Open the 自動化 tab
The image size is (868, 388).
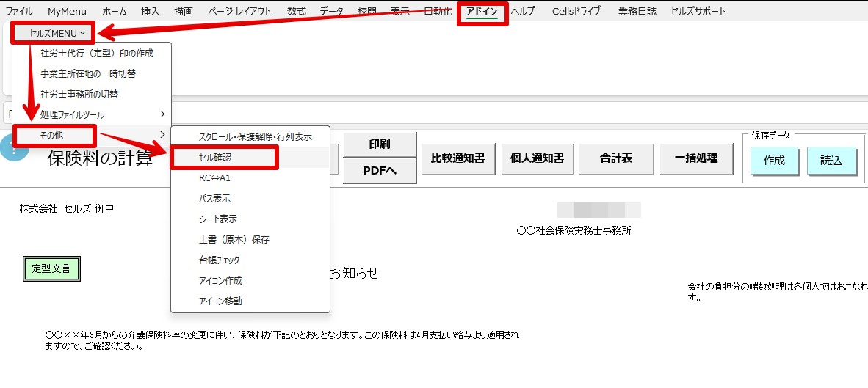coord(438,11)
